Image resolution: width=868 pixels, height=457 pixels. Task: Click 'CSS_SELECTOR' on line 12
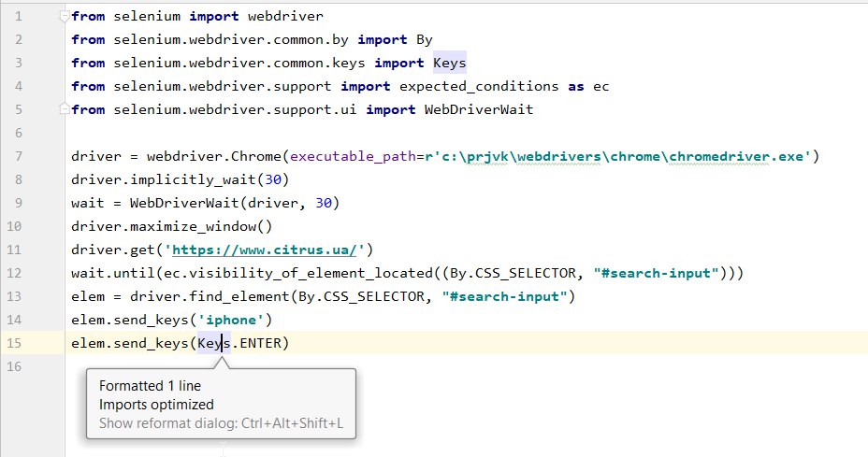[526, 273]
